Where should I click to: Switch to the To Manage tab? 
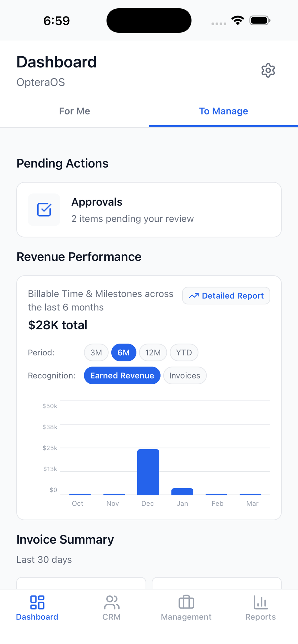(223, 111)
